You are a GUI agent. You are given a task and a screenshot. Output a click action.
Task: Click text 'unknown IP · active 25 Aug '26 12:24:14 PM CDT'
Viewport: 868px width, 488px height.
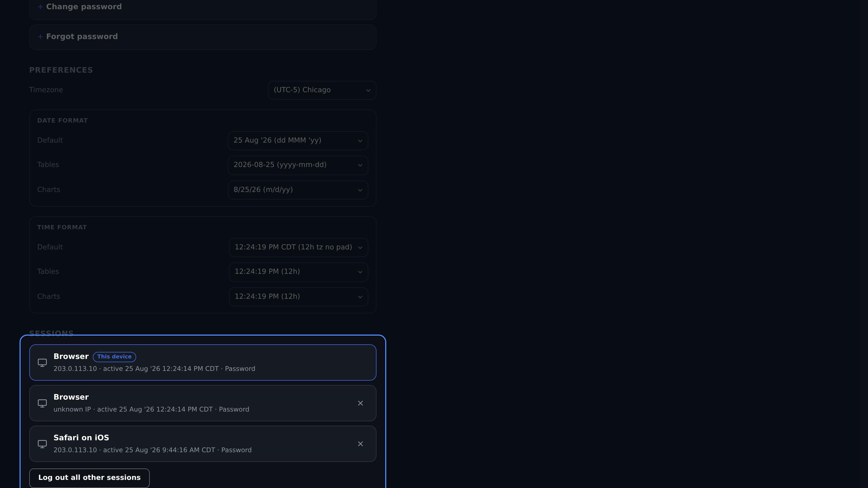(133, 410)
